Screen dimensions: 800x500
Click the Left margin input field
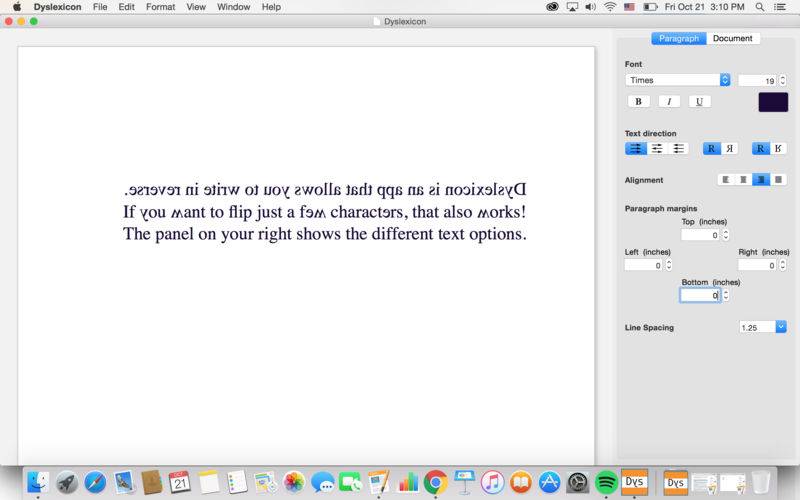point(642,265)
